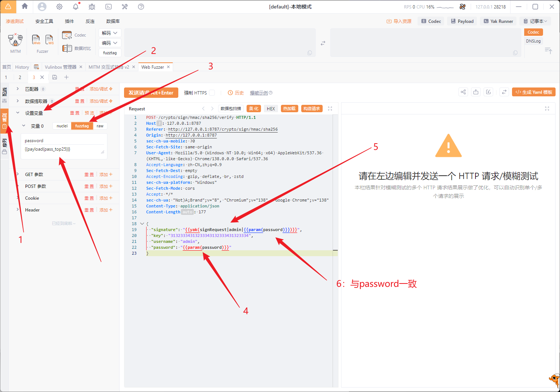Open the notification bell icon

(x=76, y=7)
